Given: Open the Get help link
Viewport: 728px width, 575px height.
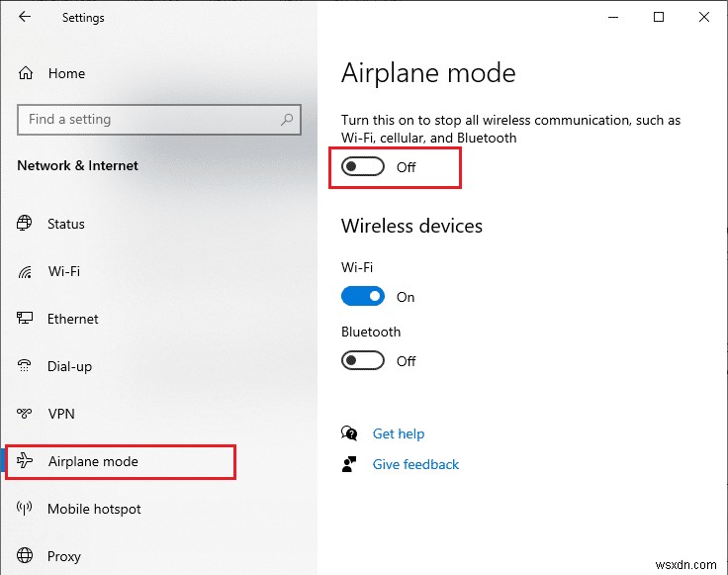Looking at the screenshot, I should click(399, 433).
